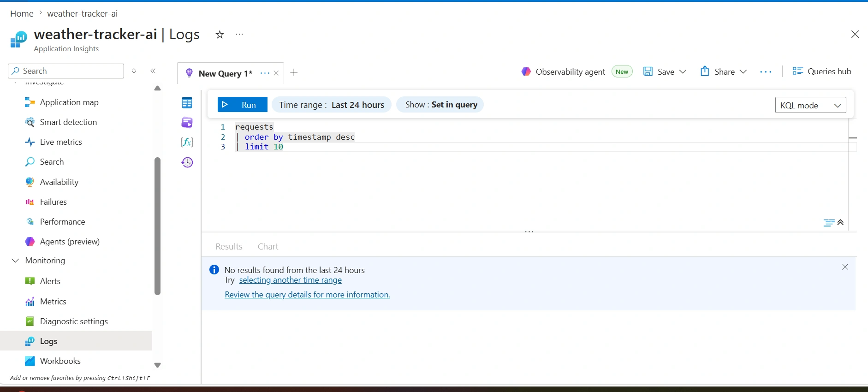Expand or collapse all sidebar groups
Screen dimensions: 868x392
[x=134, y=71]
